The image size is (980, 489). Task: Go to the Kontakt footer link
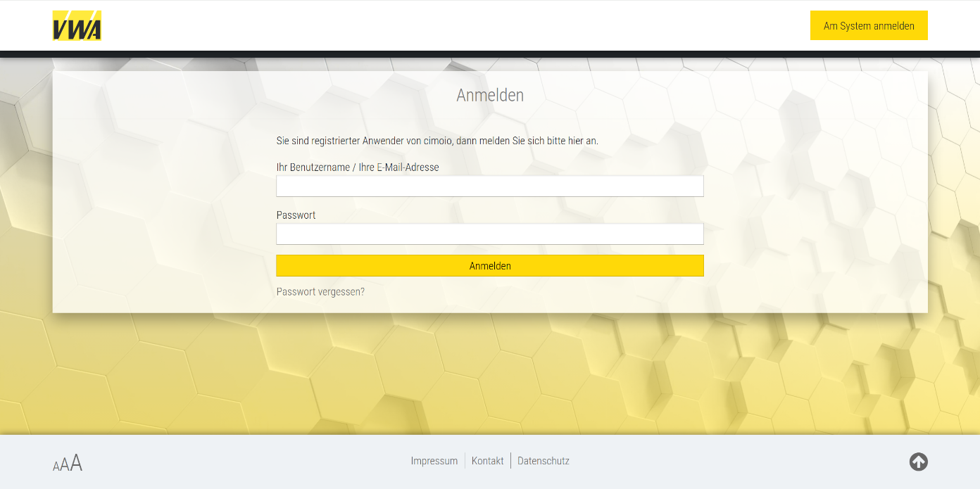click(x=487, y=461)
